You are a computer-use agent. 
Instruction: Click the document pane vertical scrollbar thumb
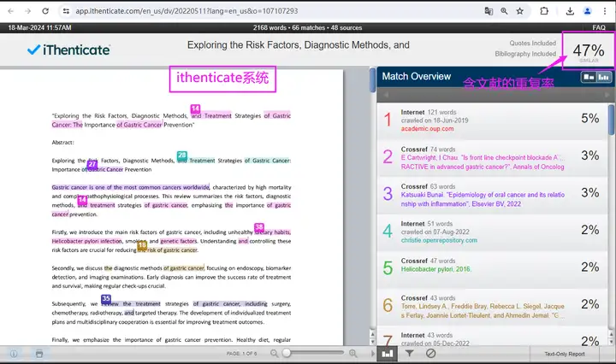point(372,80)
